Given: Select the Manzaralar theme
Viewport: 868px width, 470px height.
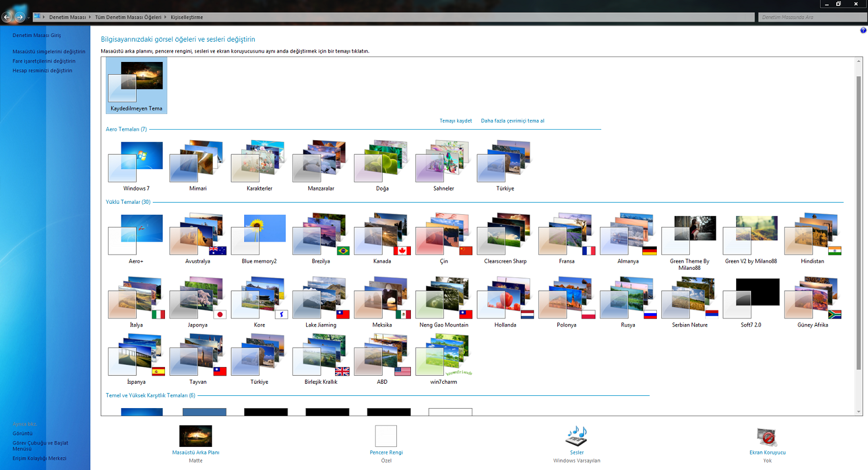Looking at the screenshot, I should click(x=321, y=167).
